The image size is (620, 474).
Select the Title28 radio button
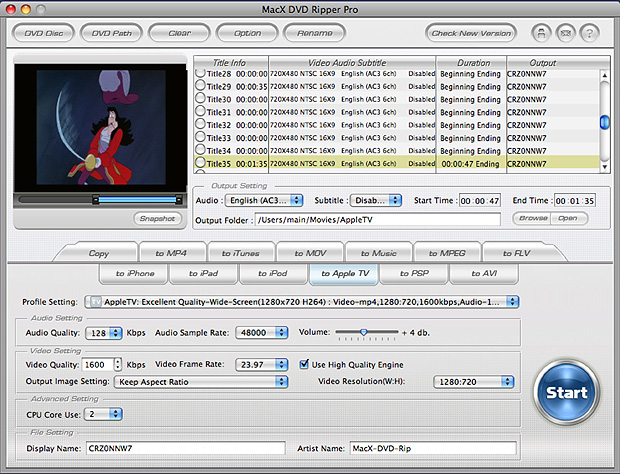click(200, 73)
